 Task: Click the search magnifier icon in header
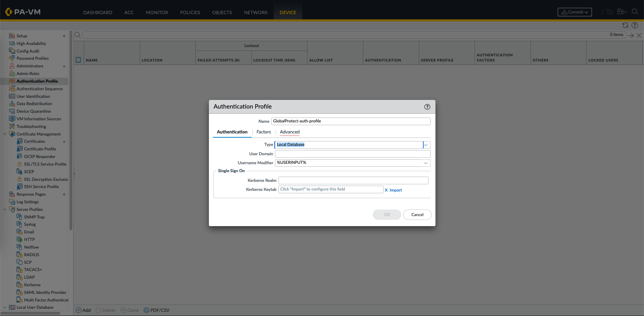[x=635, y=12]
